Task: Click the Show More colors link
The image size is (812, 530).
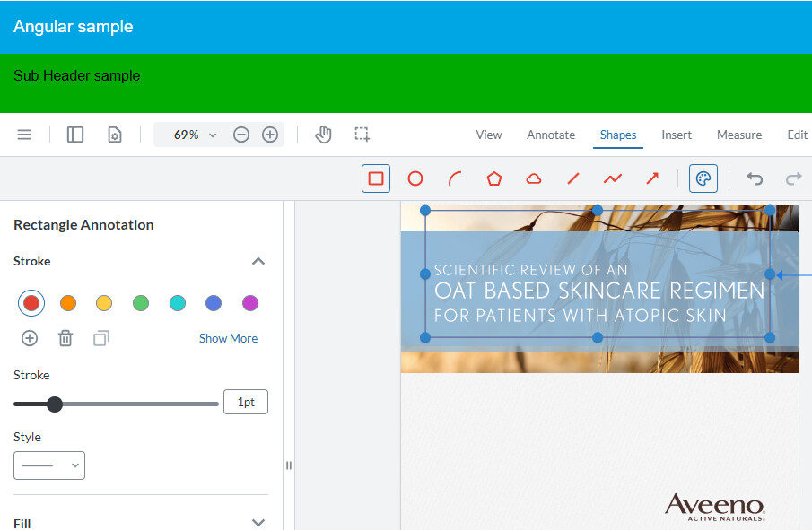Action: (x=228, y=338)
